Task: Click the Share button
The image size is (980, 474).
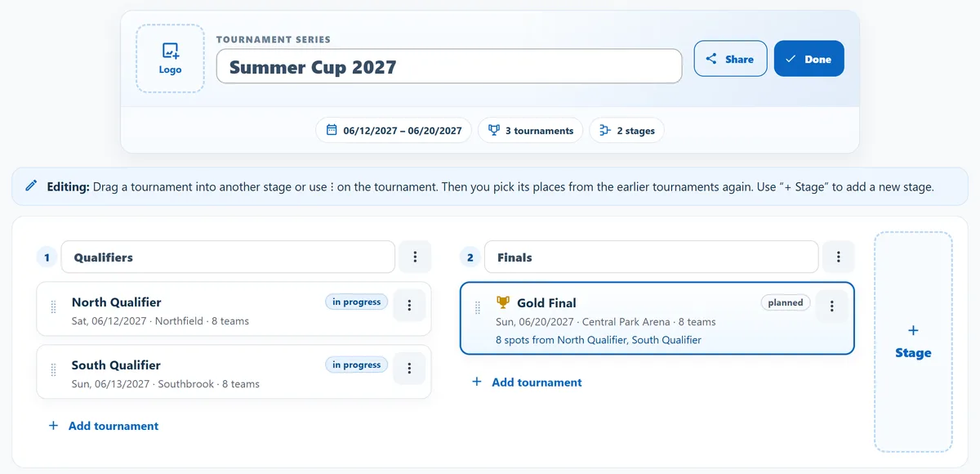Action: coord(730,59)
